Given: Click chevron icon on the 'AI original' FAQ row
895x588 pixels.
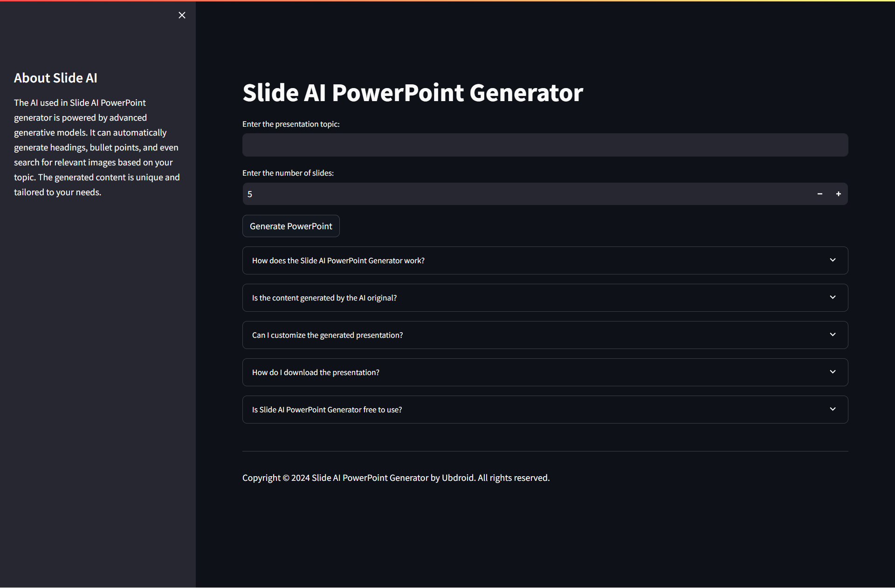Looking at the screenshot, I should 833,297.
